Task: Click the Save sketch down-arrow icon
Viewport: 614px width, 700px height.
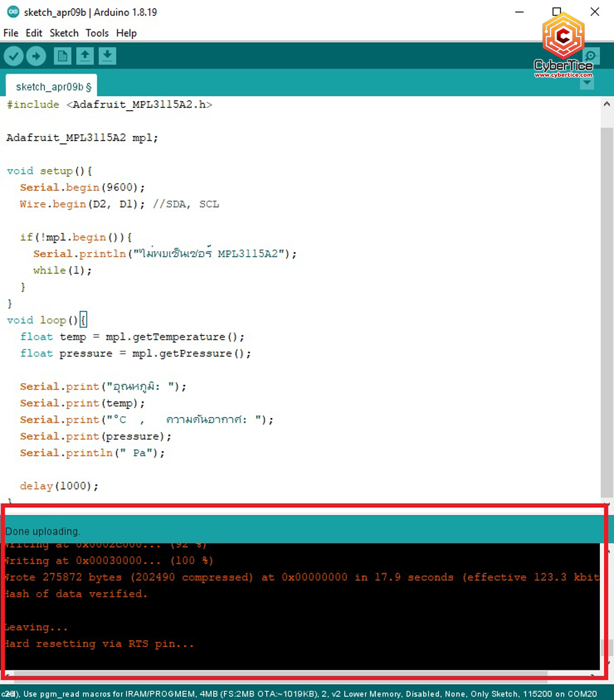Action: tap(107, 56)
